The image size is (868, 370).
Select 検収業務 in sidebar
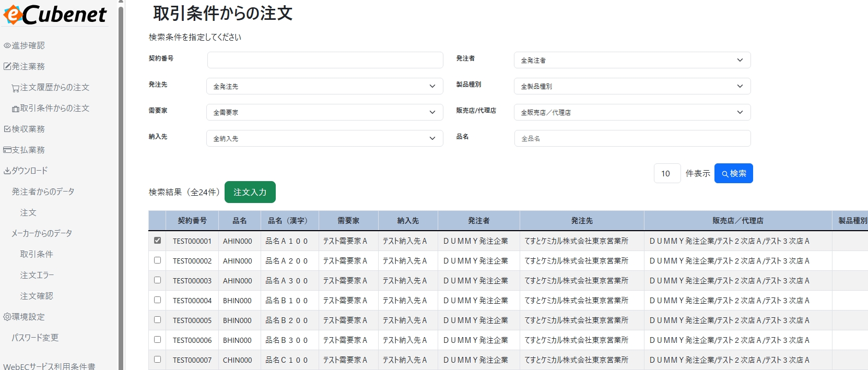(x=28, y=129)
